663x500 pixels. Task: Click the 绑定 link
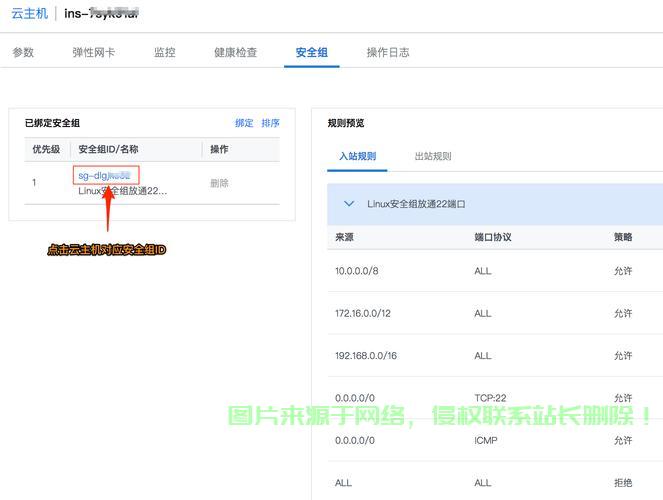[244, 123]
